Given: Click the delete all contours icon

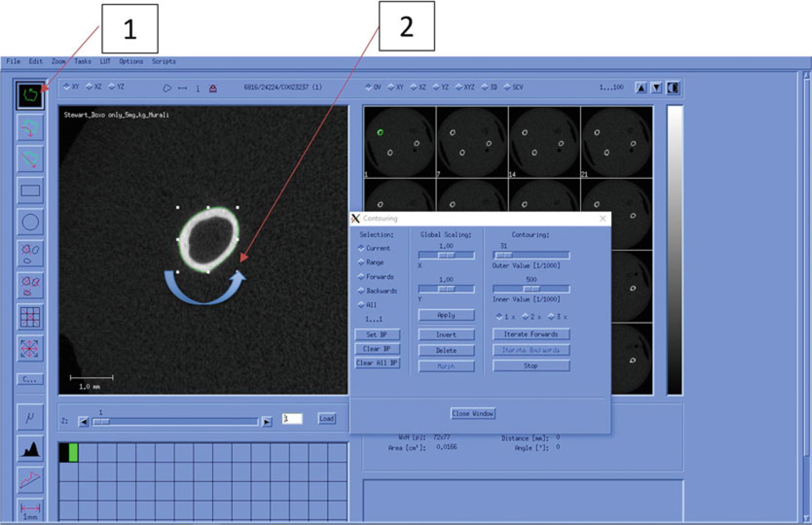Looking at the screenshot, I should [x=30, y=285].
